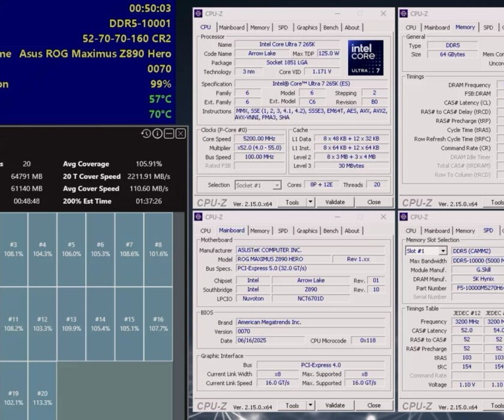Click the processor name "Intel Core Ultra 7 265K"

click(287, 44)
